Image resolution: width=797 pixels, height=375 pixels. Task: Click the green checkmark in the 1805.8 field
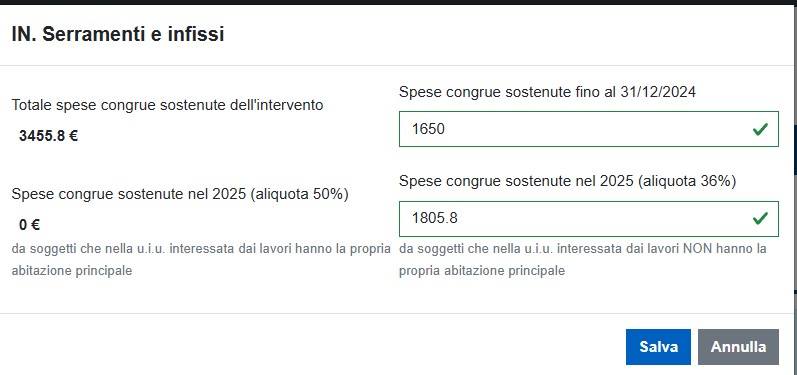[x=760, y=218]
